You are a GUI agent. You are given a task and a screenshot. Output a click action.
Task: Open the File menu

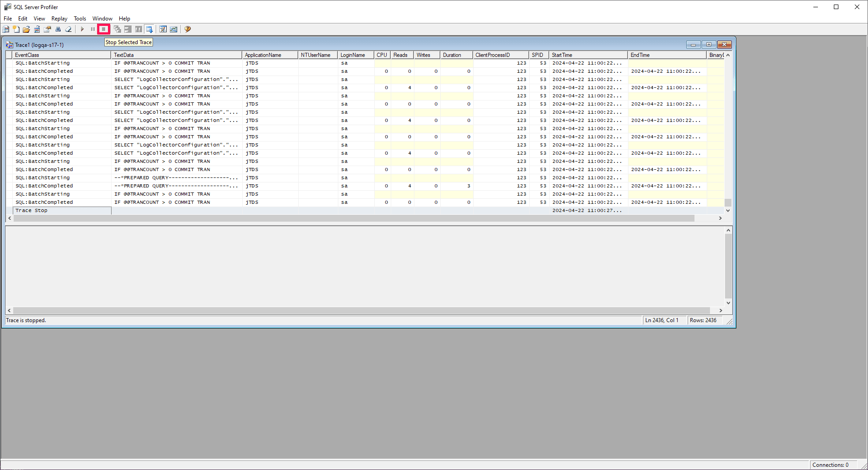click(7, 19)
